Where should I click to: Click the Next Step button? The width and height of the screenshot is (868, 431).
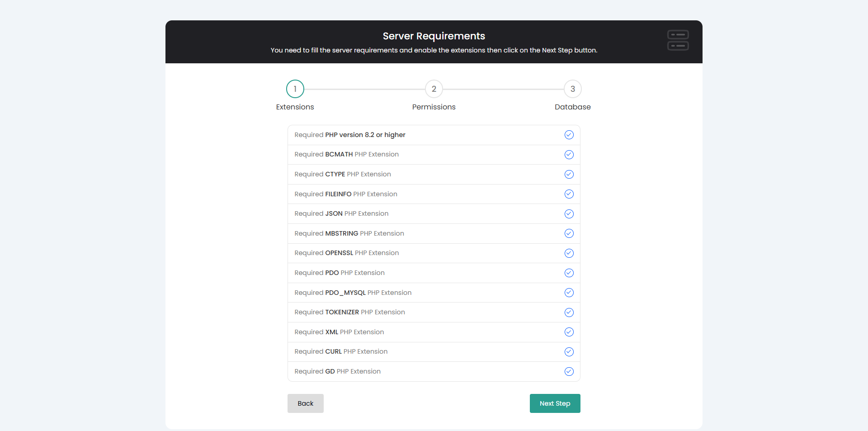click(x=555, y=403)
